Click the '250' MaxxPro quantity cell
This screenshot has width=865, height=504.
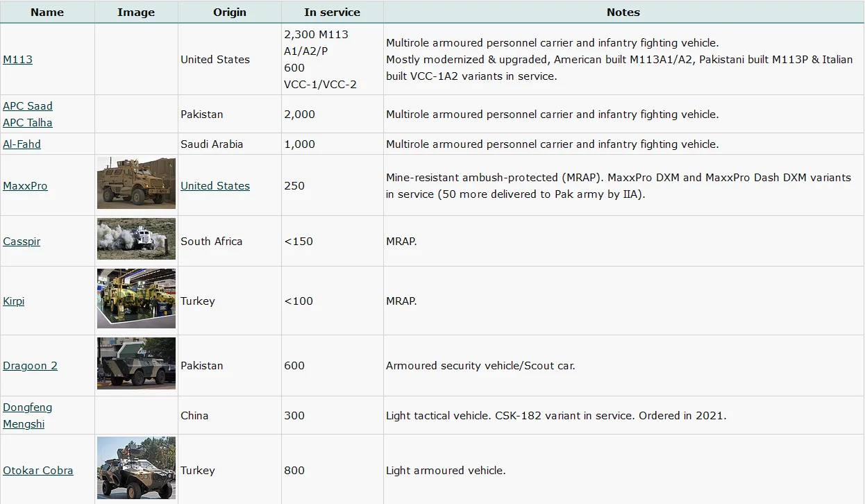(x=333, y=186)
